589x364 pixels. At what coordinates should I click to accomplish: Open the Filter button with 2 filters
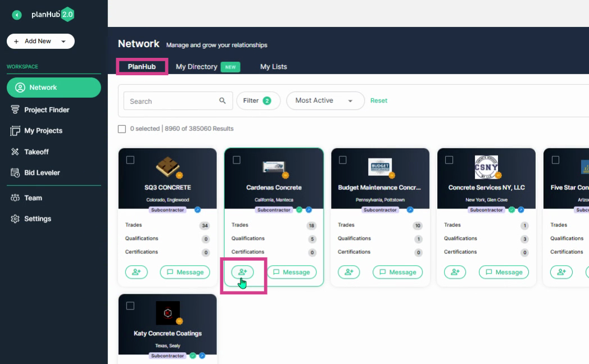tap(258, 101)
